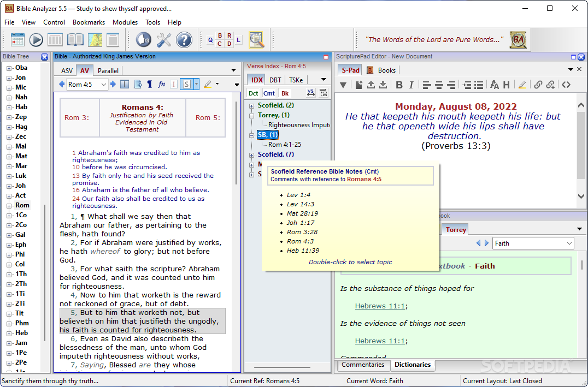Click the BA logo beside the scripture quote
The width and height of the screenshot is (588, 387).
tap(518, 40)
